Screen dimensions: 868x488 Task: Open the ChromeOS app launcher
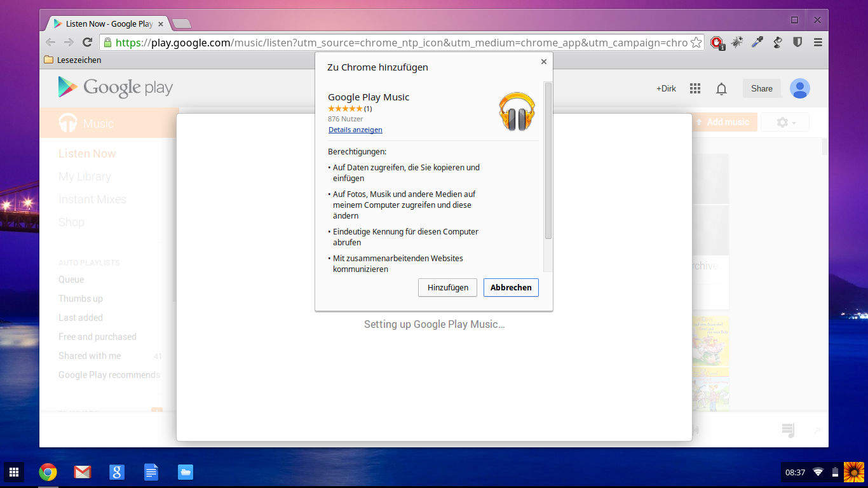tap(13, 472)
